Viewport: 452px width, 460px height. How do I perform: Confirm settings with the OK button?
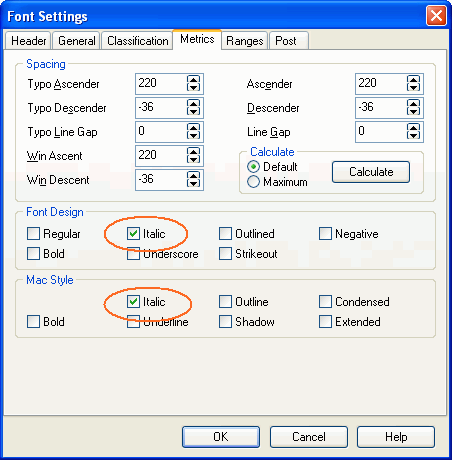coord(221,437)
